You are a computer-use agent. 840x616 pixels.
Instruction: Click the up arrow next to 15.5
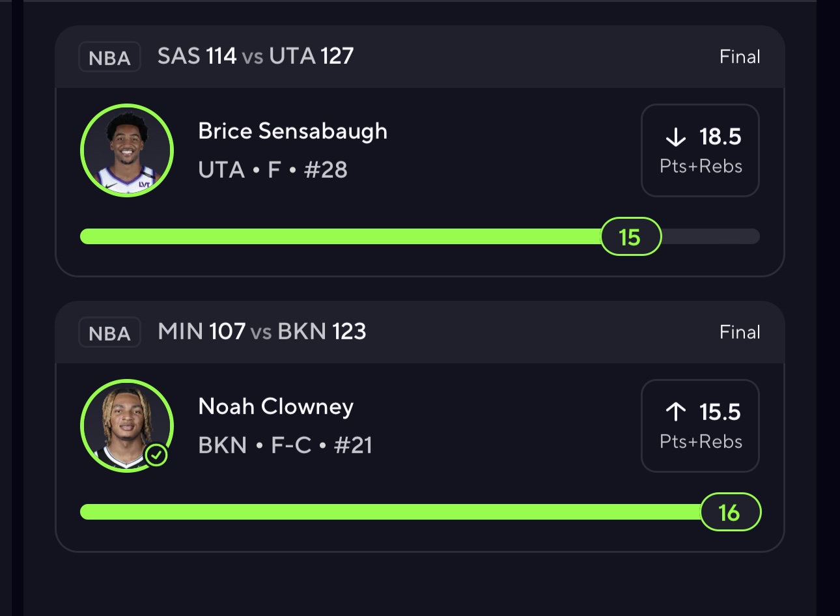point(676,412)
